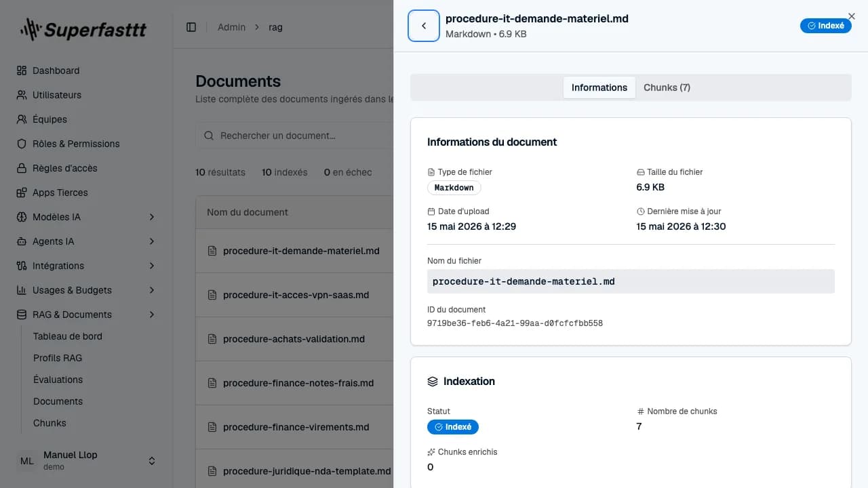Click the 15 mai 2026 à 12:30 value

(681, 226)
